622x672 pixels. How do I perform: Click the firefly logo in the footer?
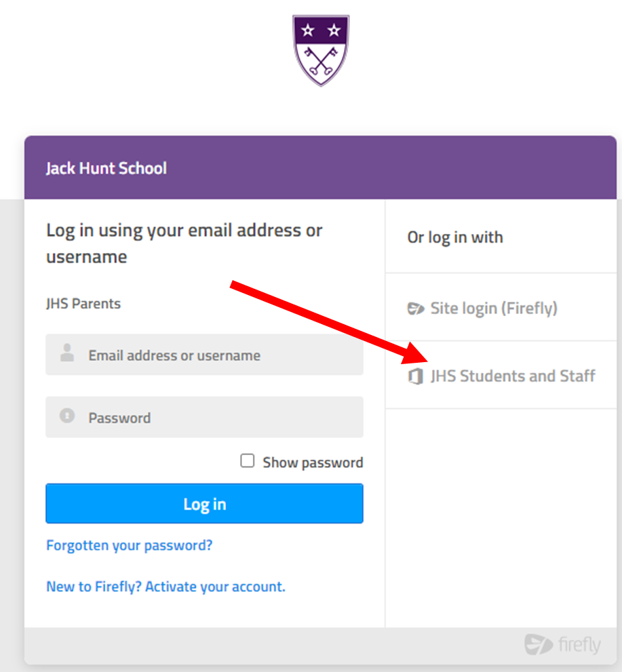point(562,645)
